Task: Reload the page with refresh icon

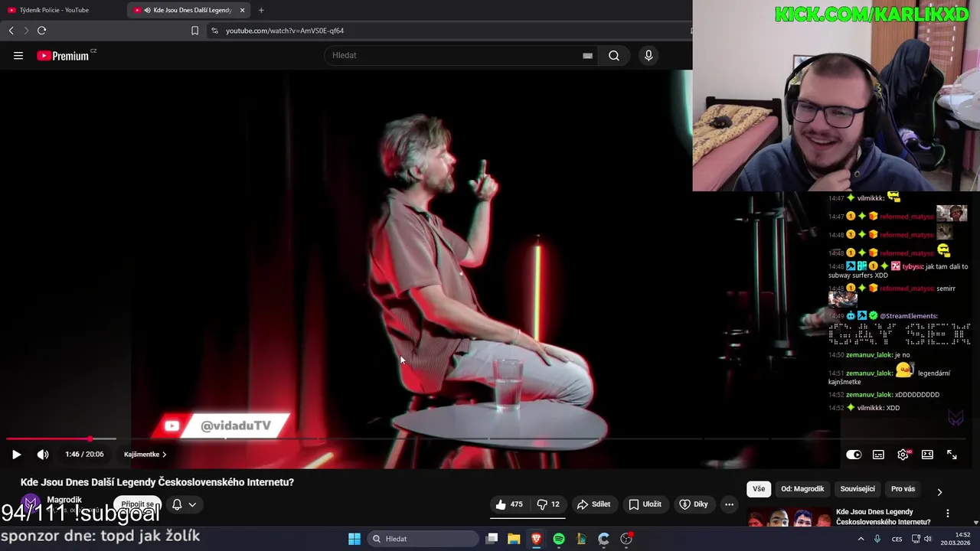Action: 41,31
